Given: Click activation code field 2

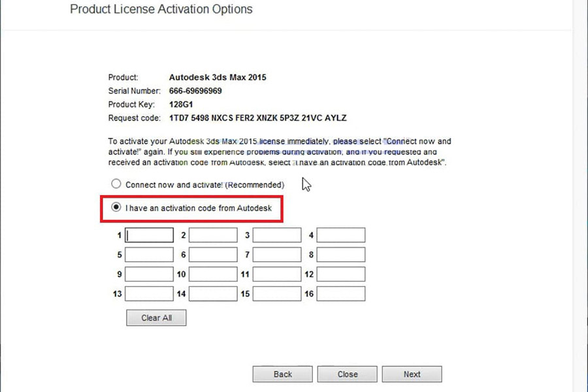Looking at the screenshot, I should pos(214,235).
